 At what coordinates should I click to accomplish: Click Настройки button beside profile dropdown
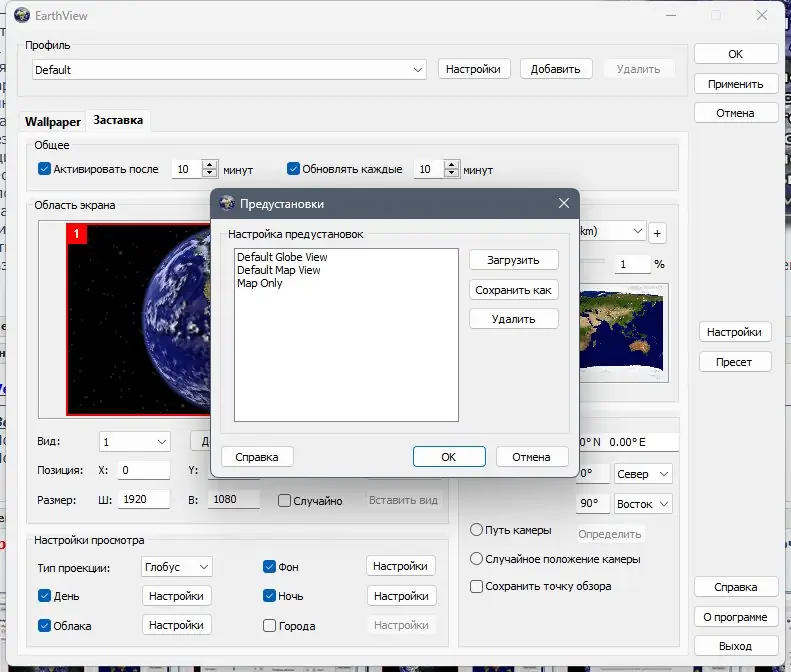pos(474,69)
